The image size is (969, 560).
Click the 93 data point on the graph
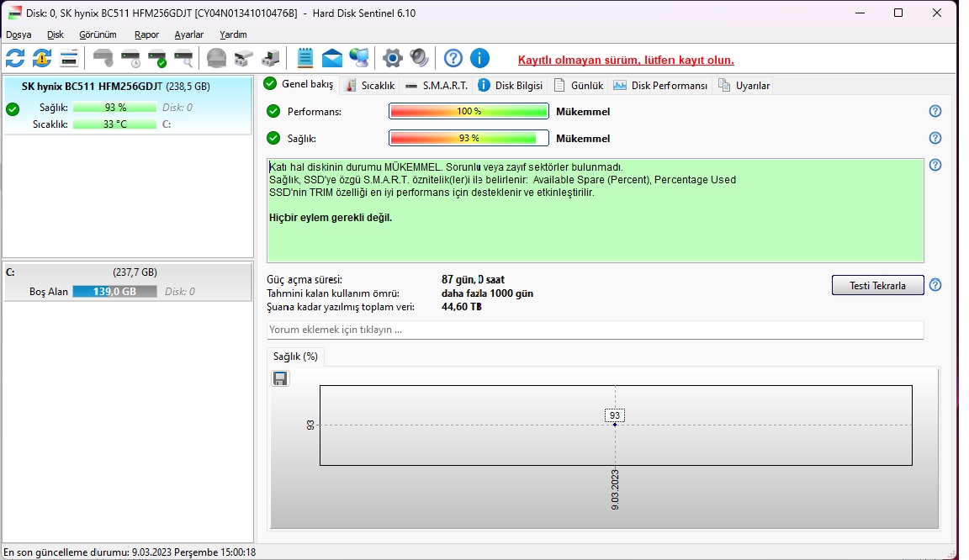tap(614, 424)
